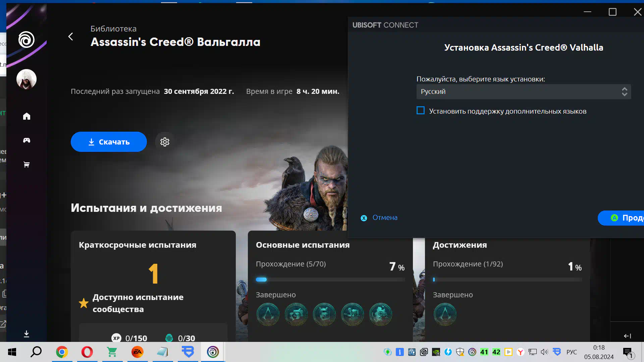The height and width of the screenshot is (362, 644).
Task: Enable additional languages support checkbox
Action: pos(421,111)
